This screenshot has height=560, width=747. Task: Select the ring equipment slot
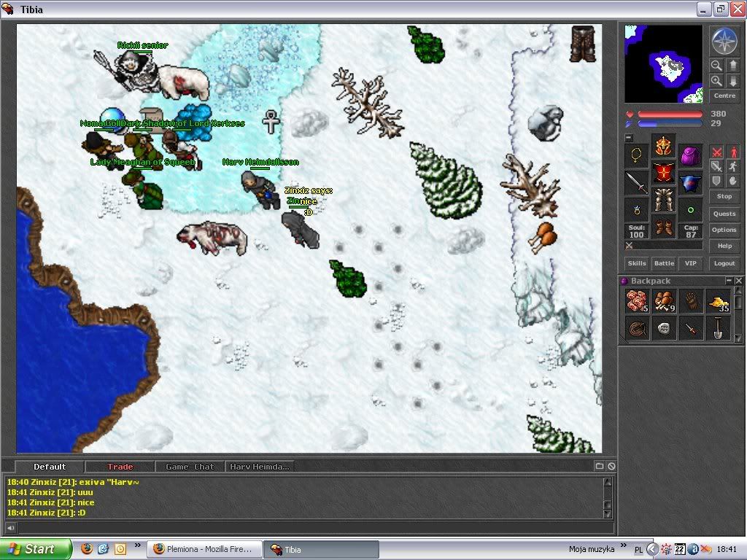click(636, 209)
